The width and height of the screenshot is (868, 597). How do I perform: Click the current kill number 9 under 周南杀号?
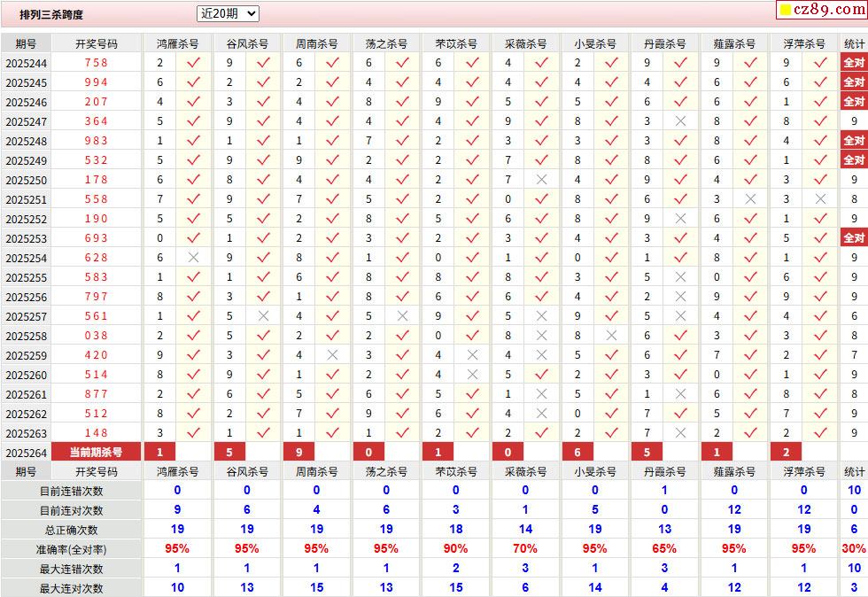pos(298,452)
